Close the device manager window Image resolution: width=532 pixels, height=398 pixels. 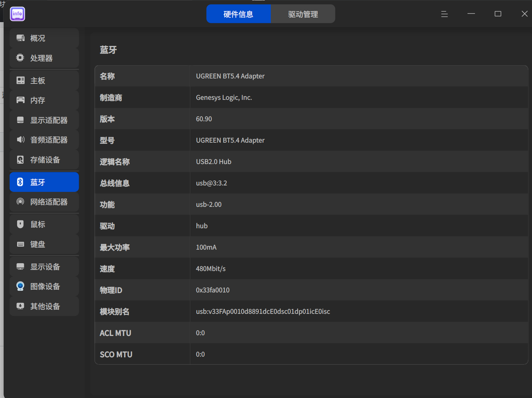click(x=525, y=14)
